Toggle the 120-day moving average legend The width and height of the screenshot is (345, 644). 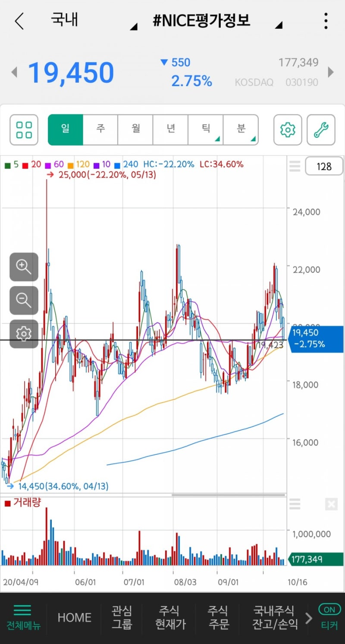78,165
